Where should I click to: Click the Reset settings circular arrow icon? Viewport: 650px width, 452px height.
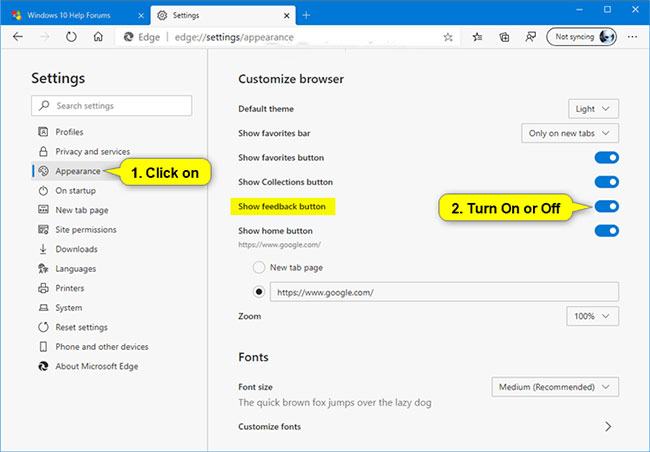[43, 327]
